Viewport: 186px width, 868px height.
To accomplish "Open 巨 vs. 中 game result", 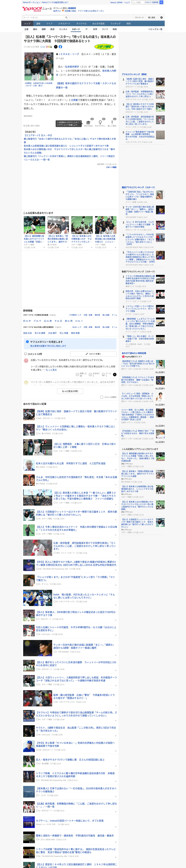I will [x=27, y=321].
